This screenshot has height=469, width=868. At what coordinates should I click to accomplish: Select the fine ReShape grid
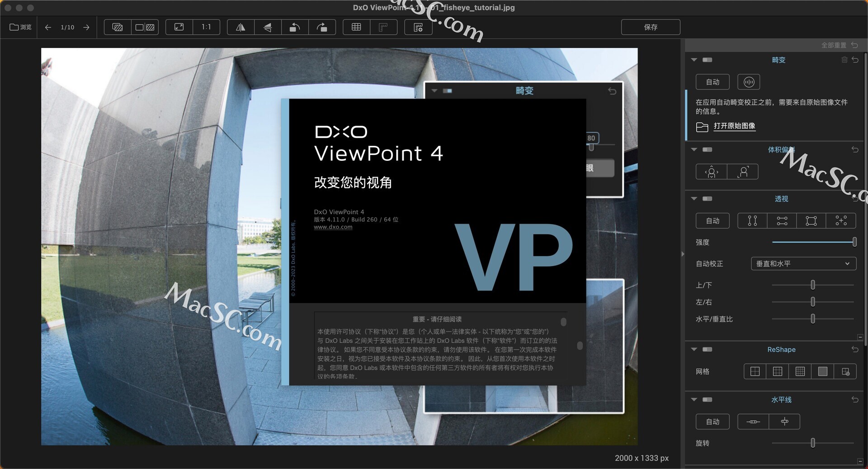[800, 371]
